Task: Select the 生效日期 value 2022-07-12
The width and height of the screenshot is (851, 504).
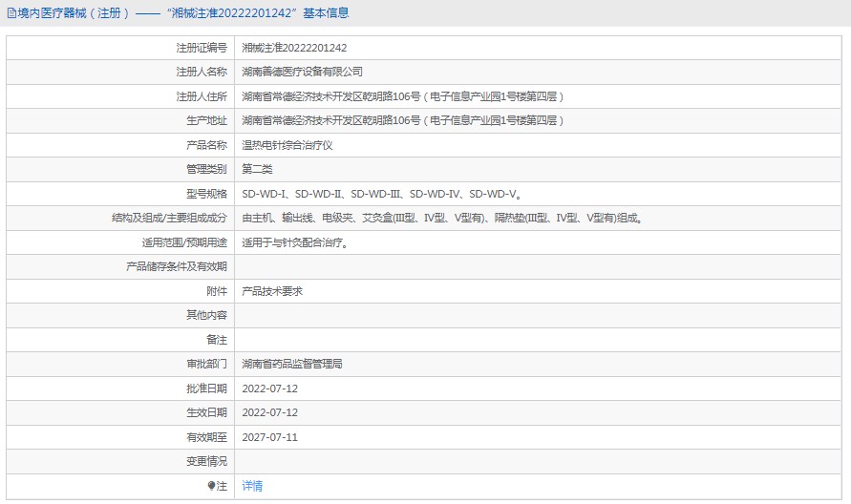Action: (x=269, y=412)
